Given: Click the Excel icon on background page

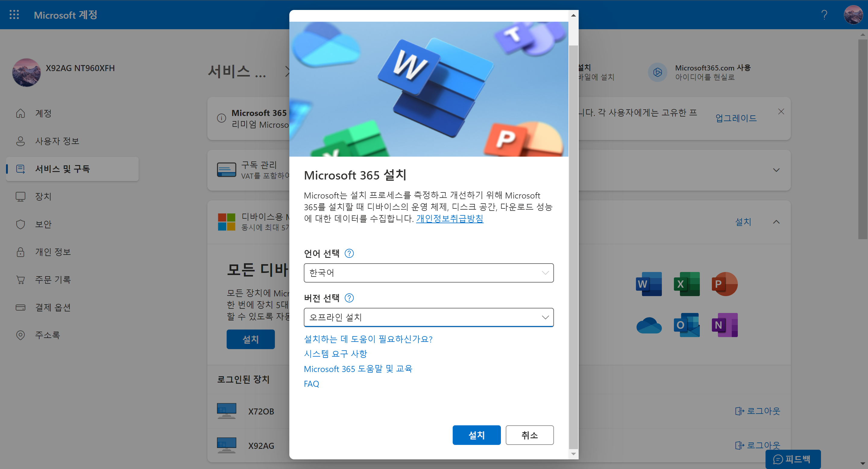Looking at the screenshot, I should 687,284.
